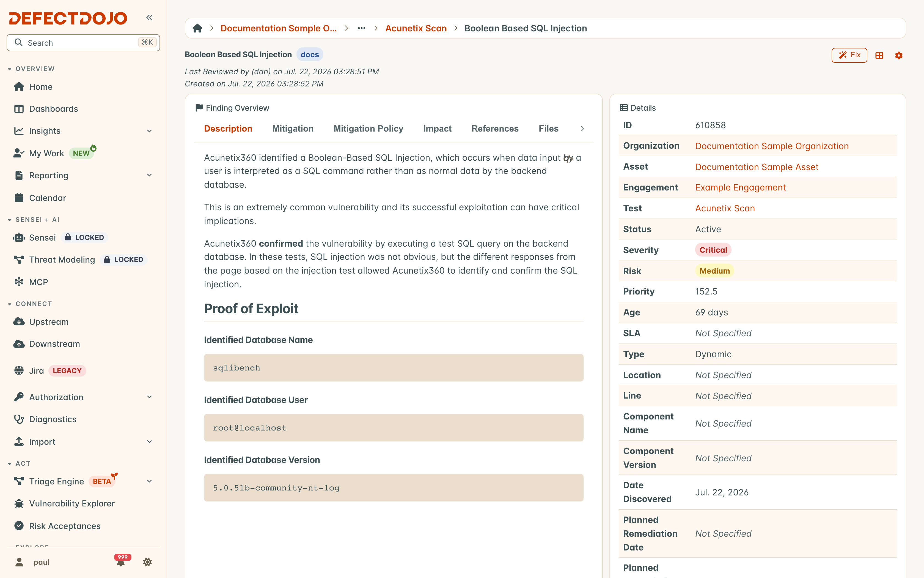Viewport: 924px width, 578px height.
Task: Open notifications bell with 999 badge
Action: click(x=121, y=561)
